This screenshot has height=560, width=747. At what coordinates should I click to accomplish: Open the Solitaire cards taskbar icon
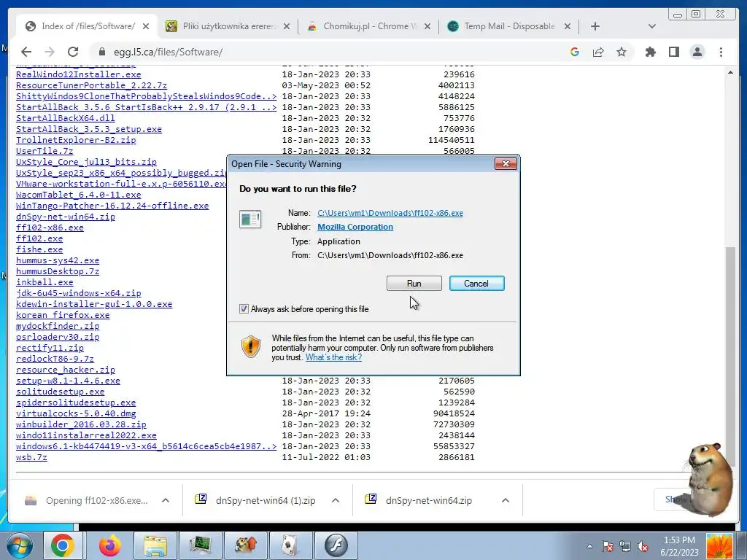click(x=290, y=545)
